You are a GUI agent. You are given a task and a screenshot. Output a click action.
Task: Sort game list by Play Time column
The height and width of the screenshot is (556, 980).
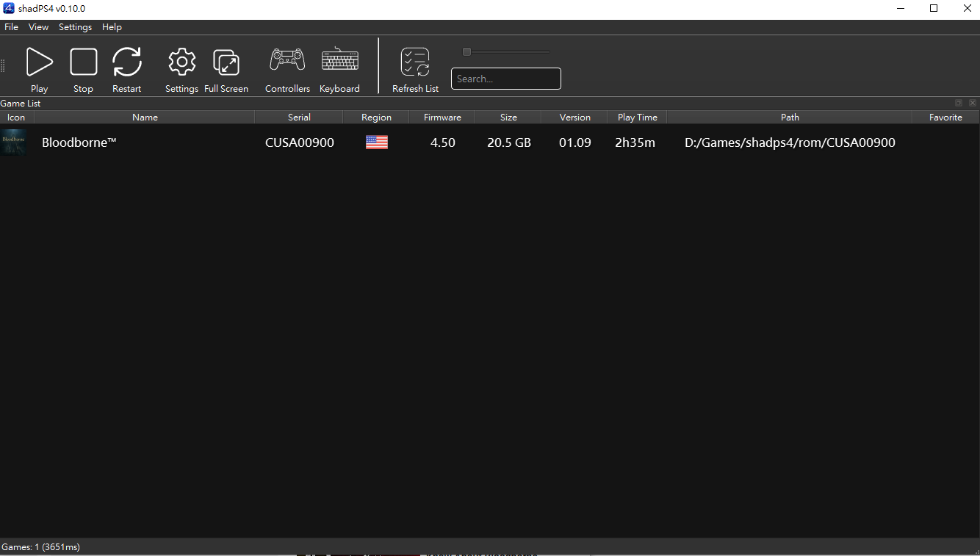[637, 118]
